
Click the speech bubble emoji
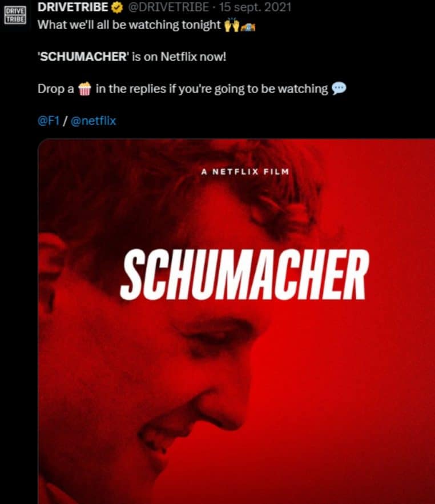(339, 89)
